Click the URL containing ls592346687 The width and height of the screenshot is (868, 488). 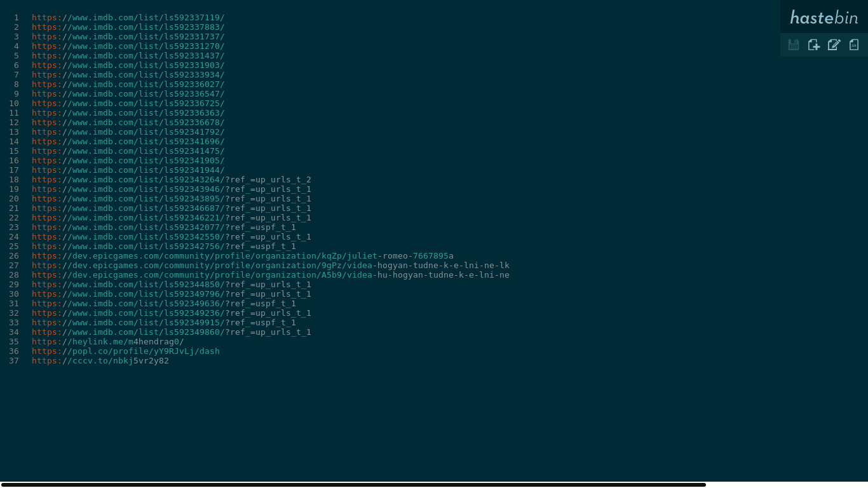(x=172, y=208)
